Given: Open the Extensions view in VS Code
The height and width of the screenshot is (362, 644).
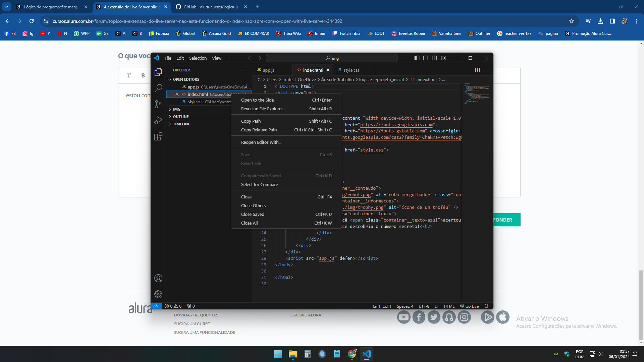Looking at the screenshot, I should [x=158, y=136].
